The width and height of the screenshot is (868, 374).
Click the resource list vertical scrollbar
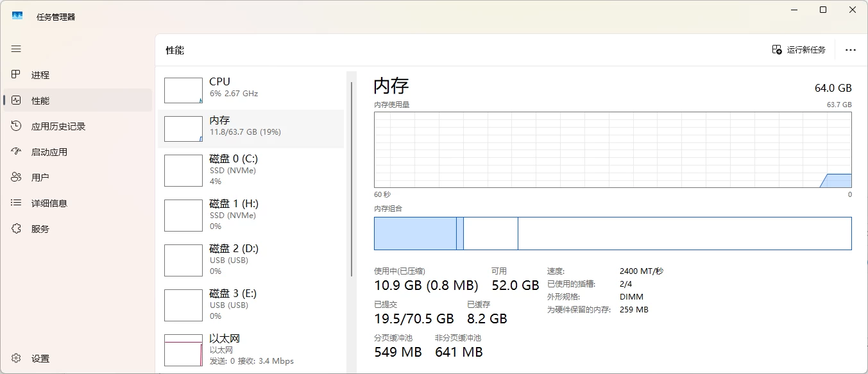point(351,180)
